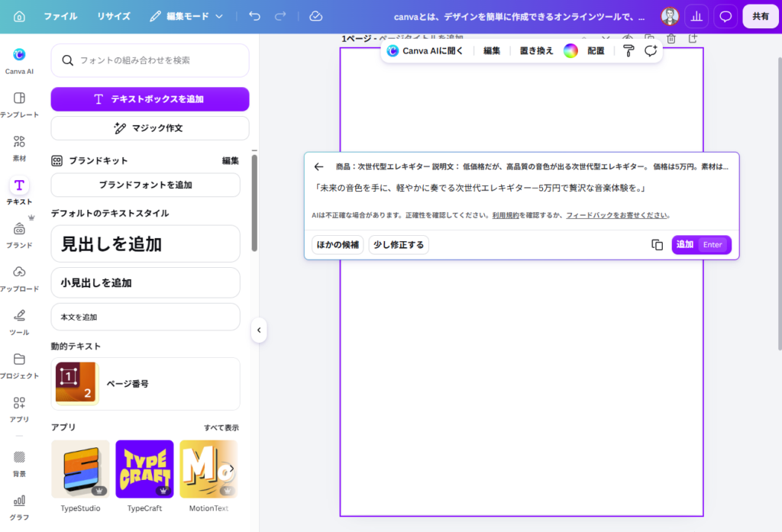782x532 pixels.
Task: Add a comment via bubble-plus icon
Action: point(651,51)
